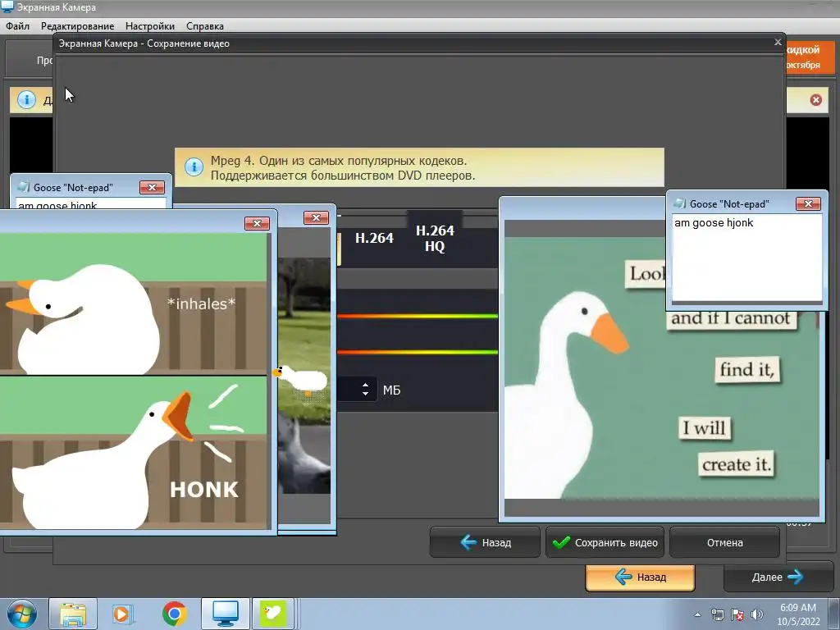Screen dimensions: 840x630
Task: Click the orange Назад button in main window
Action: tap(640, 577)
